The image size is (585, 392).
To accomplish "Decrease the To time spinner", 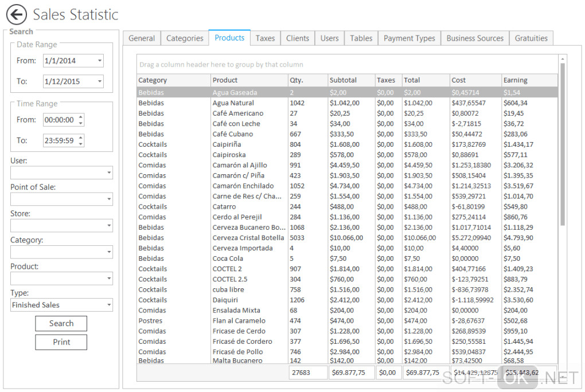I will (81, 144).
